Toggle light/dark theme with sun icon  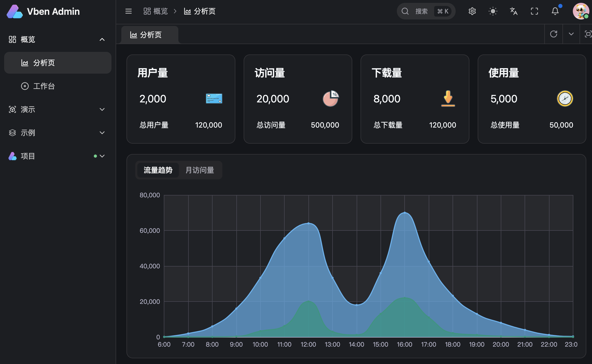(x=493, y=11)
